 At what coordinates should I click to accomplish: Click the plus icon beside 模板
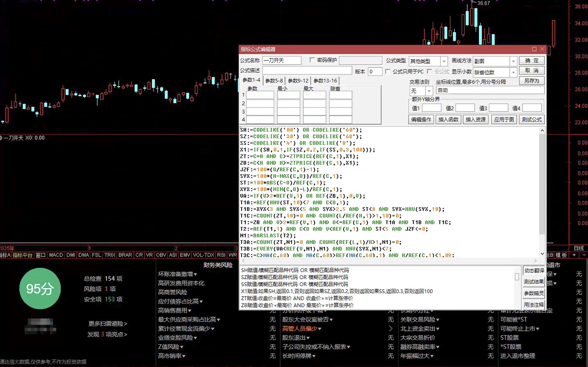tap(574, 255)
